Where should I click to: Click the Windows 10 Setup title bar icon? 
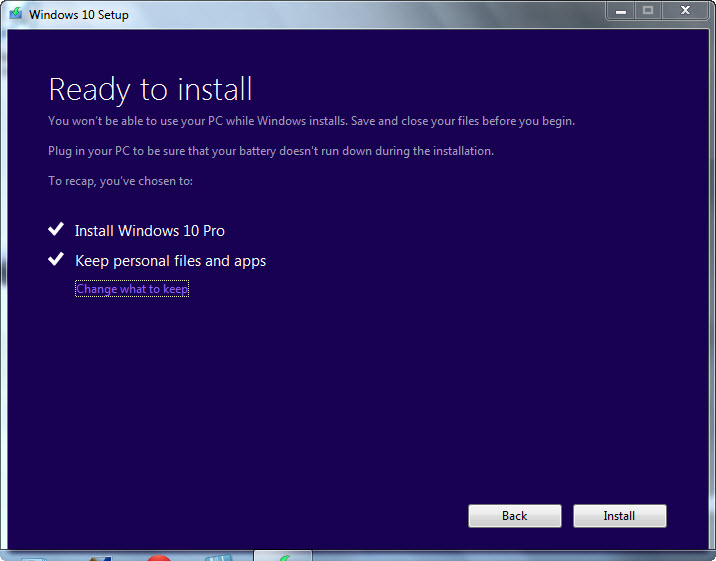[16, 14]
